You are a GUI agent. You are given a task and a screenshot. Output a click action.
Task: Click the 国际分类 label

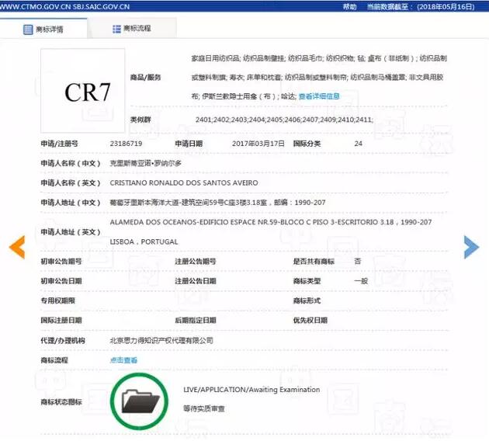(x=307, y=144)
